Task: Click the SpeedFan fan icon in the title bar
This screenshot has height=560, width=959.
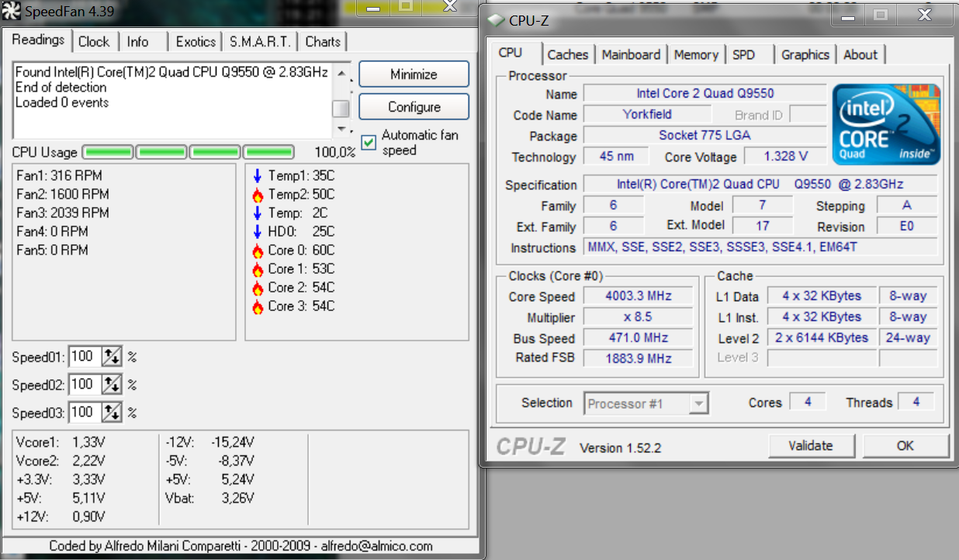Action: coord(12,12)
